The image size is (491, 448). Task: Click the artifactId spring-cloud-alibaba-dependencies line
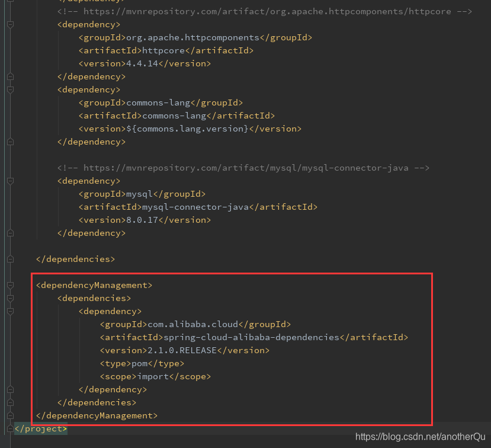pos(253,337)
